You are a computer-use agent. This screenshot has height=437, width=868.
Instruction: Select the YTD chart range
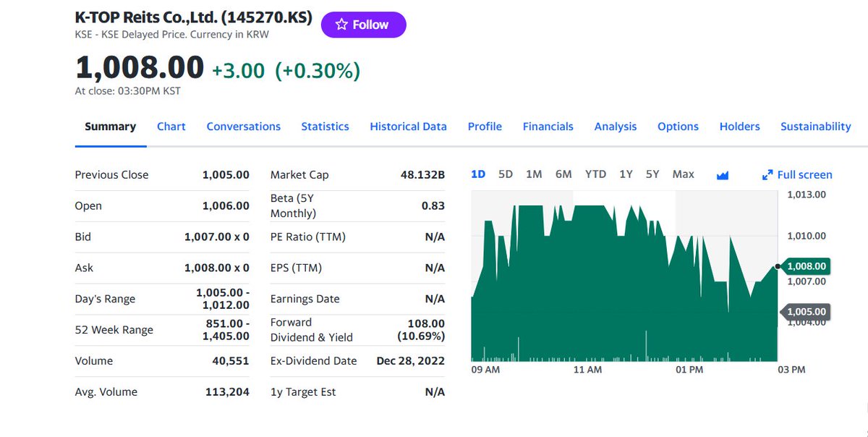click(x=595, y=174)
